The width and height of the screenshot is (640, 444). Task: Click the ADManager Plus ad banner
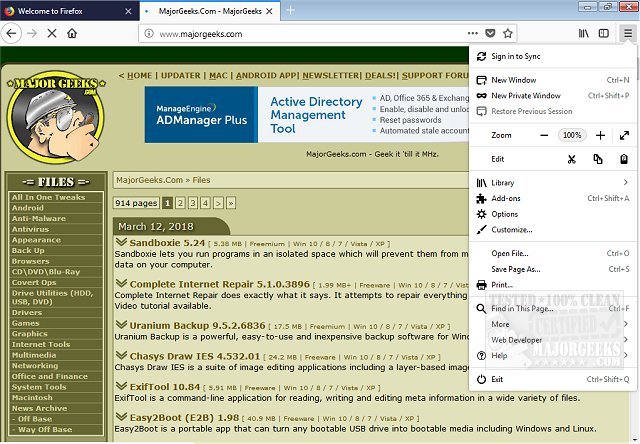pos(307,114)
